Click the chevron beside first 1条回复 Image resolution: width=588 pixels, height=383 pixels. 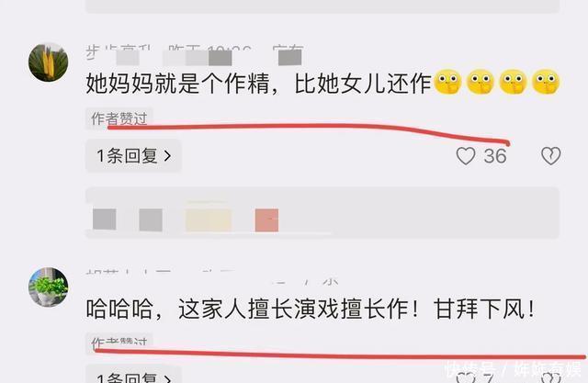pyautogui.click(x=167, y=156)
